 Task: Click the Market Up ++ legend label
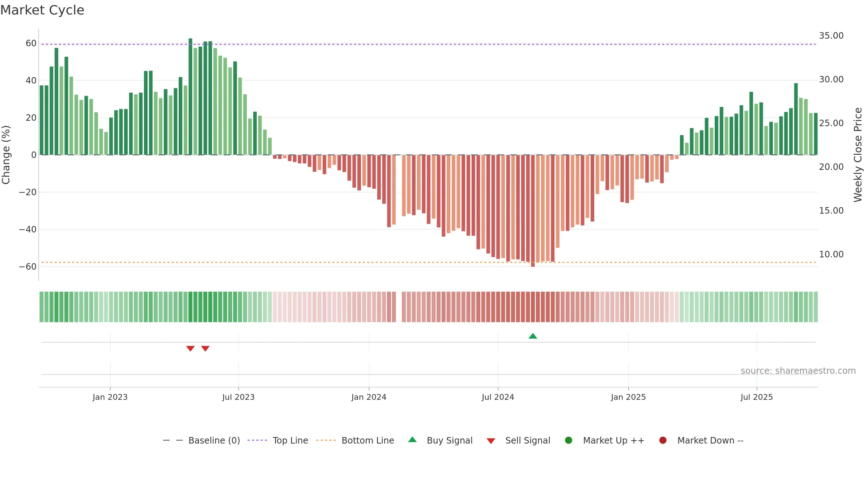[614, 441]
